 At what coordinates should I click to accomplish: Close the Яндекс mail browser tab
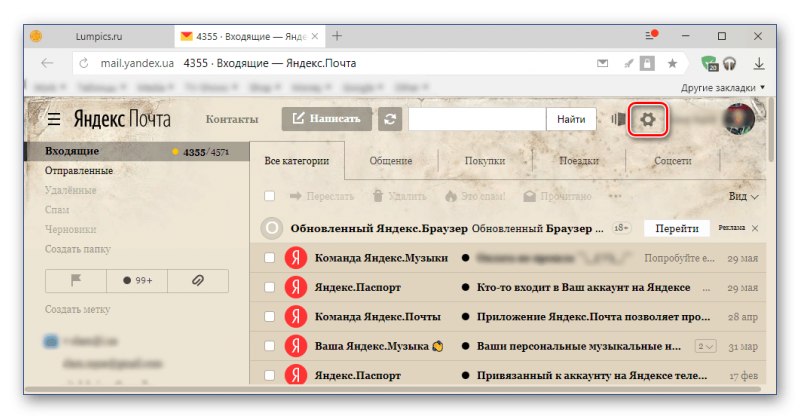(315, 36)
